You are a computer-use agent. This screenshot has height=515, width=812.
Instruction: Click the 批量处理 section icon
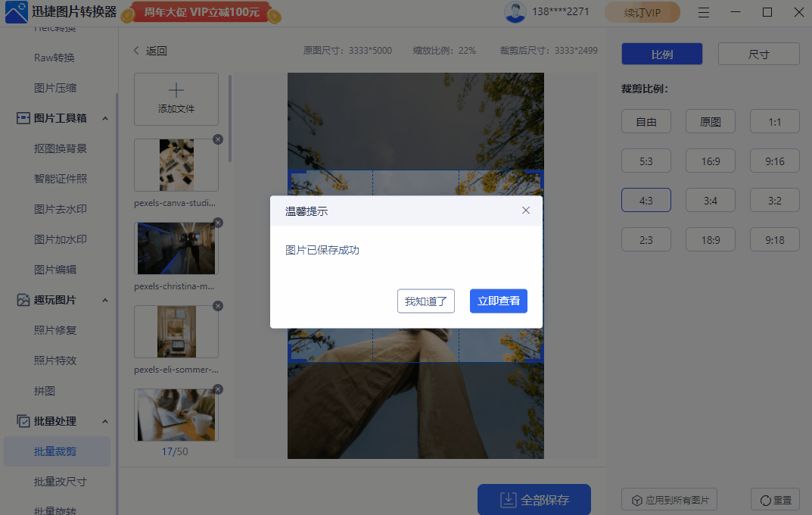23,421
